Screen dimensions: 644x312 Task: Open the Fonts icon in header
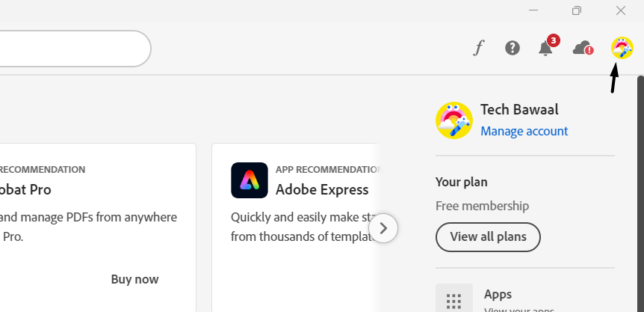click(x=479, y=49)
